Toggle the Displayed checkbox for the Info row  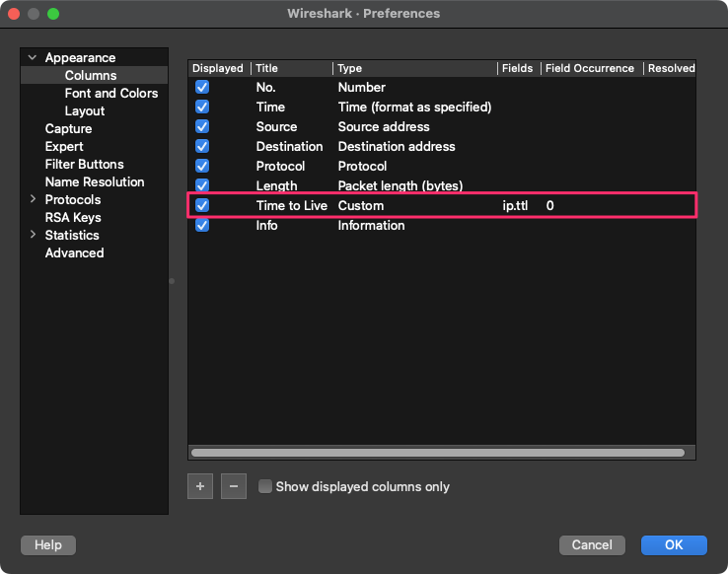pyautogui.click(x=202, y=225)
